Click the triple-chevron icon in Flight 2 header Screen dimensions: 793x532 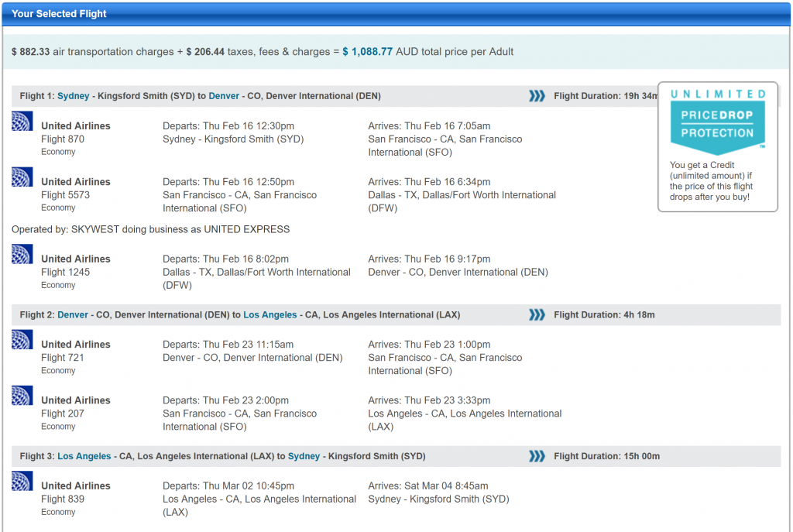[x=537, y=315]
